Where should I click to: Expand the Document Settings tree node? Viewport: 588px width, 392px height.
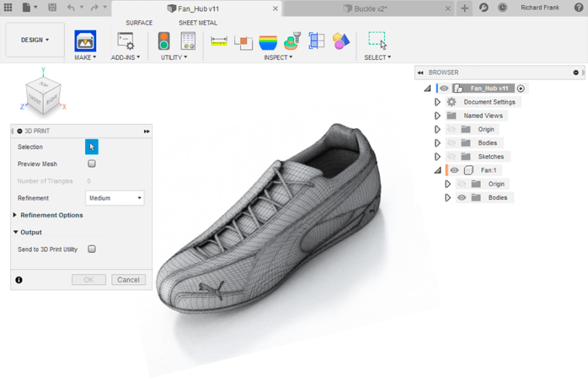[437, 102]
